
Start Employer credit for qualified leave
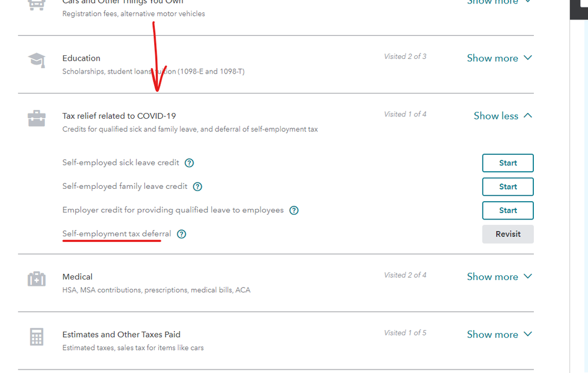click(507, 210)
